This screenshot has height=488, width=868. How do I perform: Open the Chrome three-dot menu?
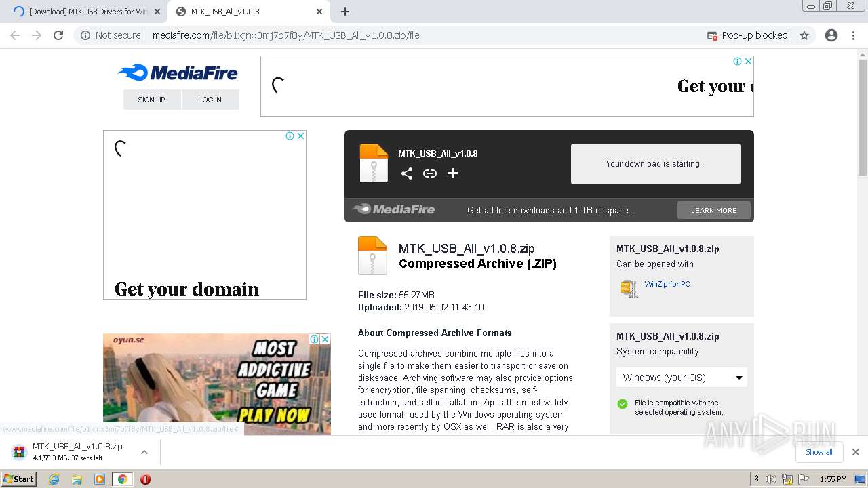click(x=853, y=35)
